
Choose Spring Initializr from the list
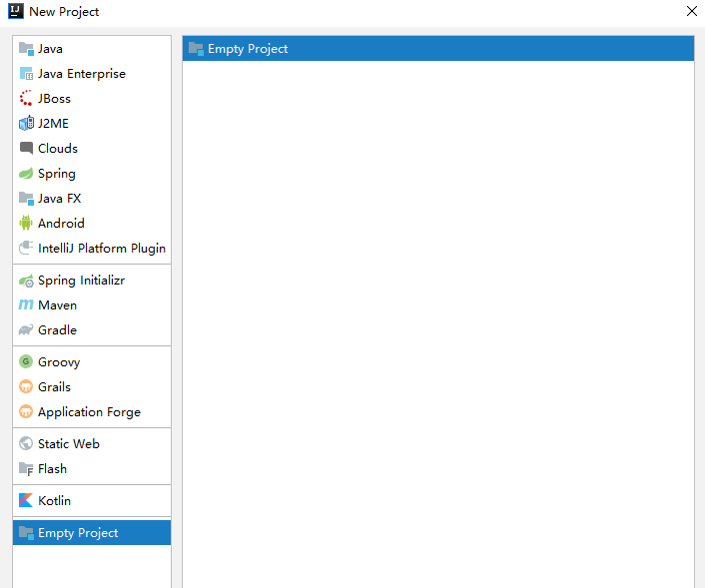point(81,281)
